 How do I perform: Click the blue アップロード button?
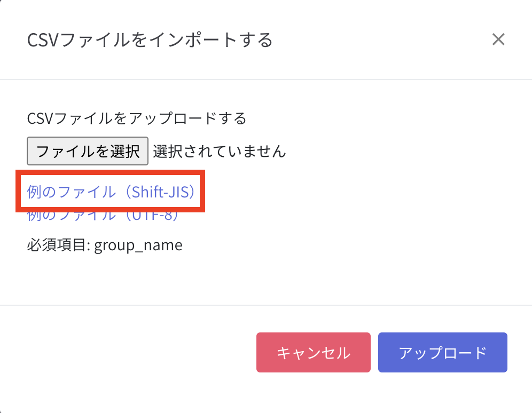pyautogui.click(x=442, y=352)
